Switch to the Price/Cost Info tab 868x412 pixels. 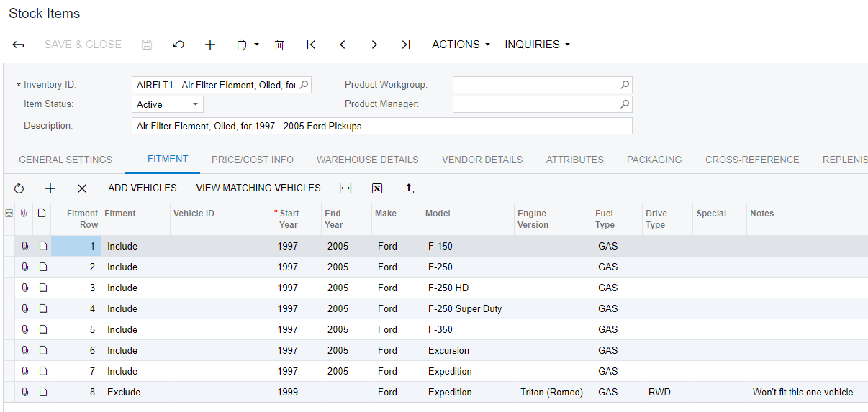pyautogui.click(x=253, y=160)
